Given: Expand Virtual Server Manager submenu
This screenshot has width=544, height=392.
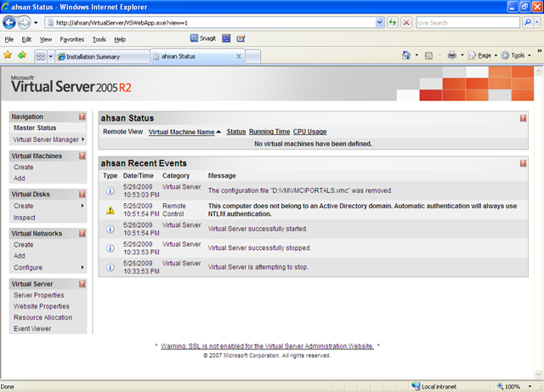Looking at the screenshot, I should point(83,139).
